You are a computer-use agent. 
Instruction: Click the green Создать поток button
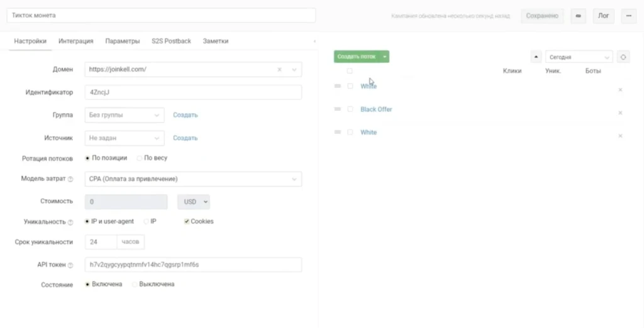pyautogui.click(x=357, y=57)
